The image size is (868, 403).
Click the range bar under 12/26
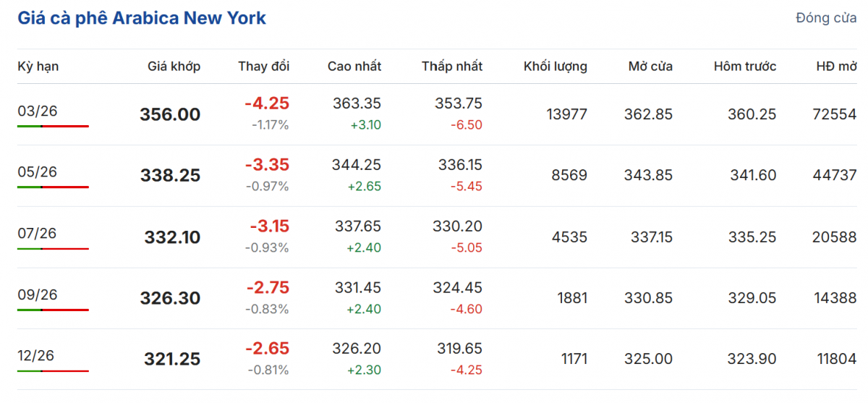(53, 371)
